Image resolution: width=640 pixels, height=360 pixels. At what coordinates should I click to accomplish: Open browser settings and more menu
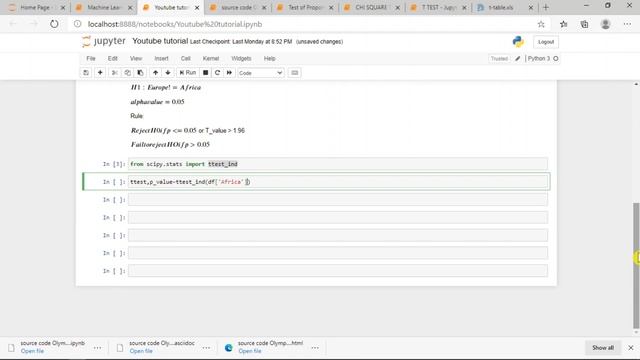(x=627, y=24)
